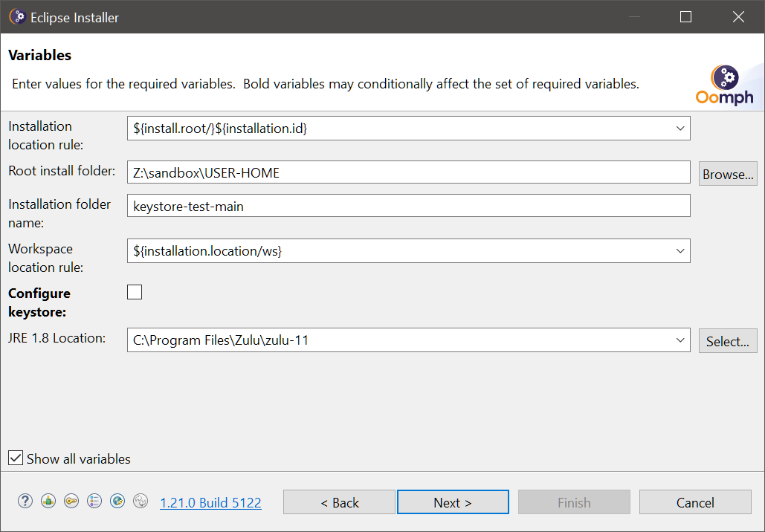765x532 pixels.
Task: Focus the Root install folder field
Action: [409, 172]
